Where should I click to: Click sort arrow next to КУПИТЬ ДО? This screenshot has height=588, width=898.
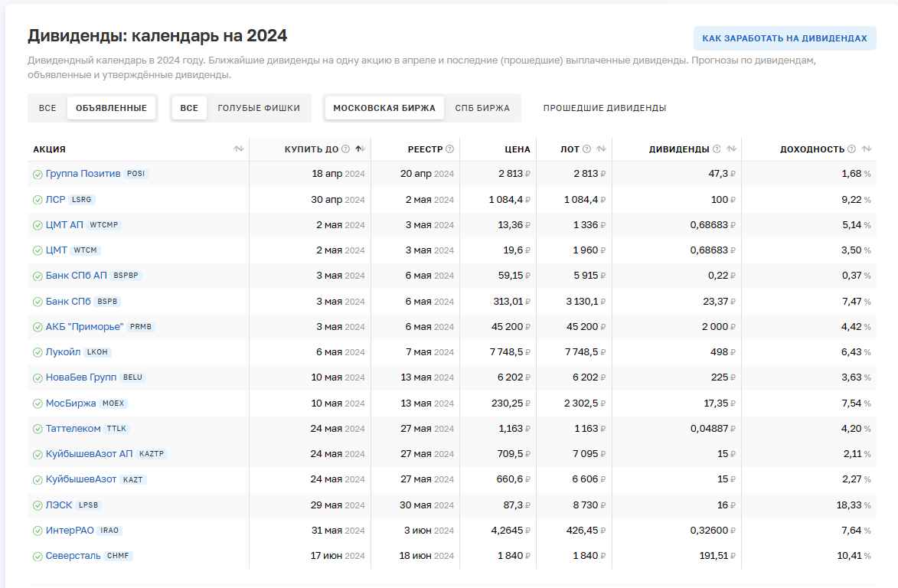coord(360,149)
